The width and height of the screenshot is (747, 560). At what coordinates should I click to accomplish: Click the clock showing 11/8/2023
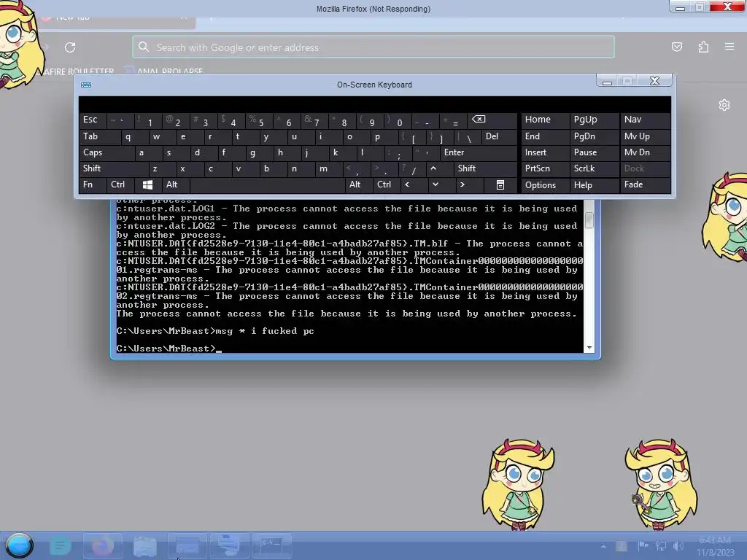coord(715,546)
